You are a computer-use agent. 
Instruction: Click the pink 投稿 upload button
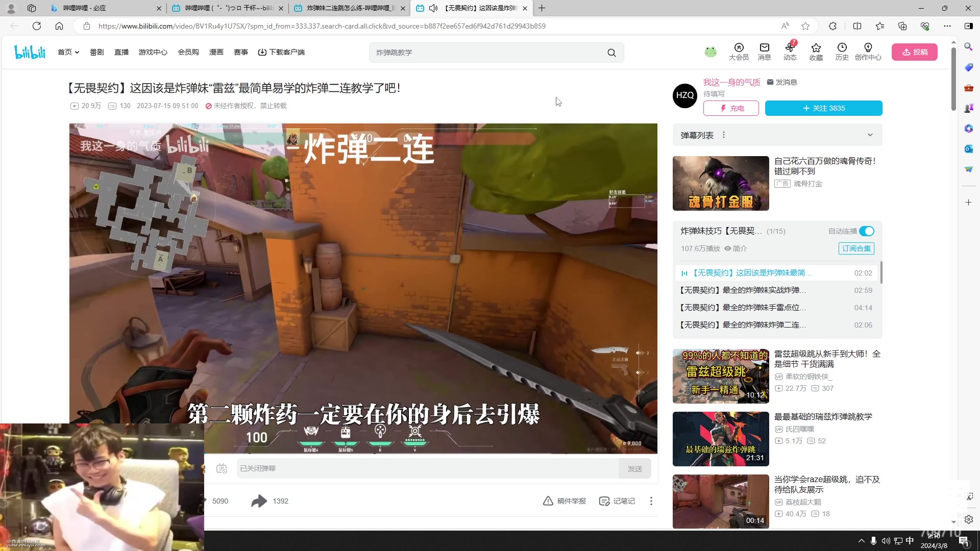click(914, 52)
